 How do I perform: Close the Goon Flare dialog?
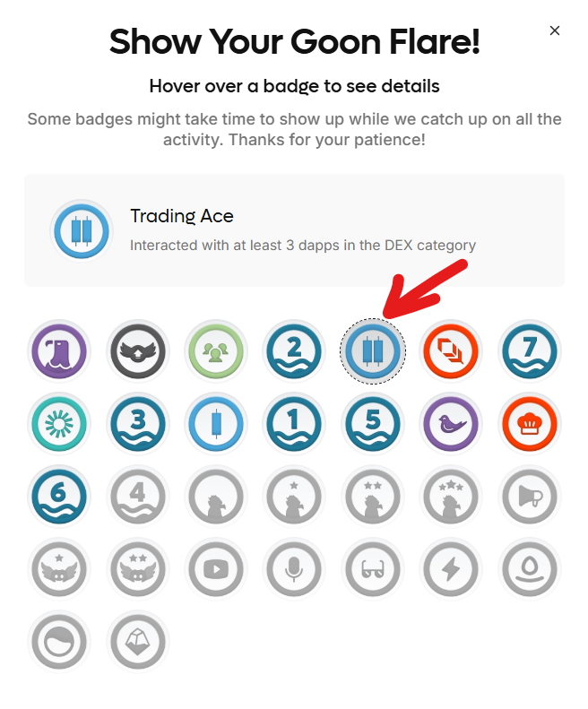pos(555,30)
